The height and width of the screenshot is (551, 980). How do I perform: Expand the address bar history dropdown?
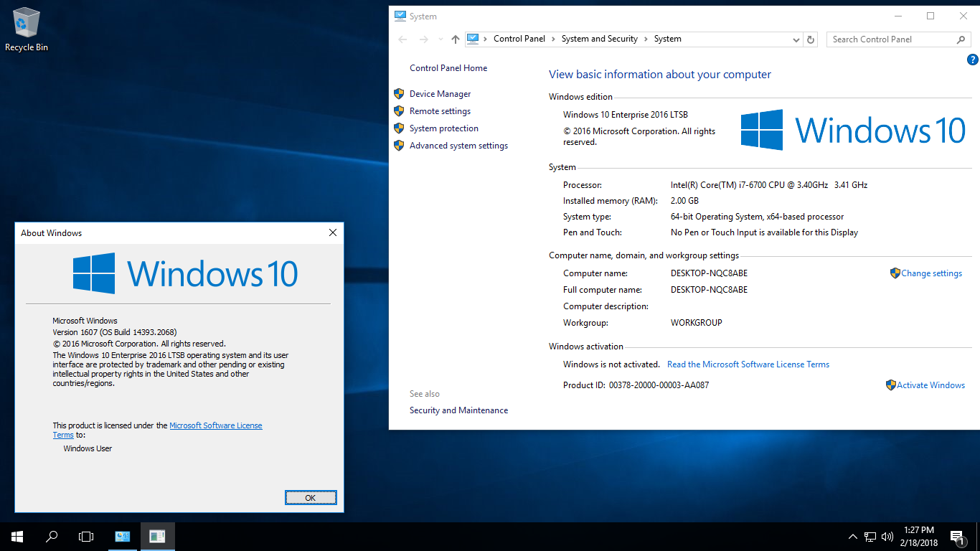coord(796,39)
